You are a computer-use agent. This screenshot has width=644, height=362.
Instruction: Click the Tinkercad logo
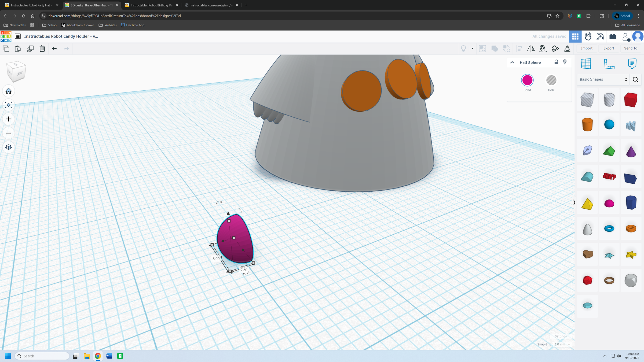click(6, 36)
